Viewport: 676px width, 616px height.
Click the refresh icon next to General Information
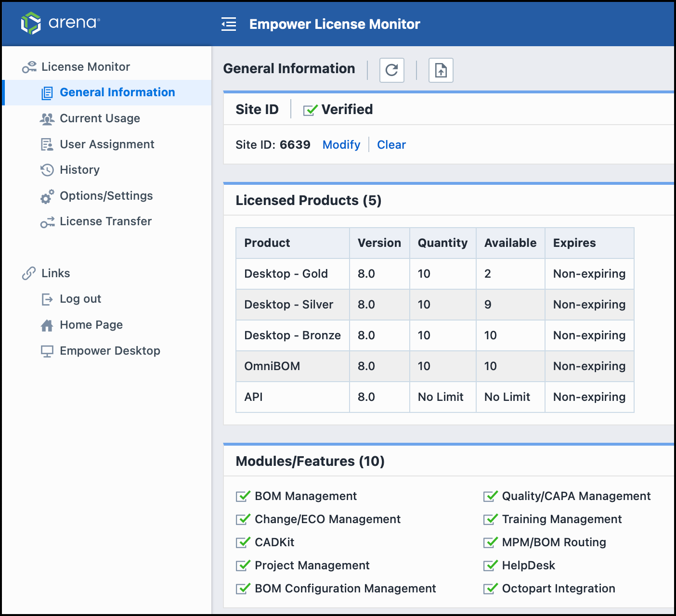point(392,70)
